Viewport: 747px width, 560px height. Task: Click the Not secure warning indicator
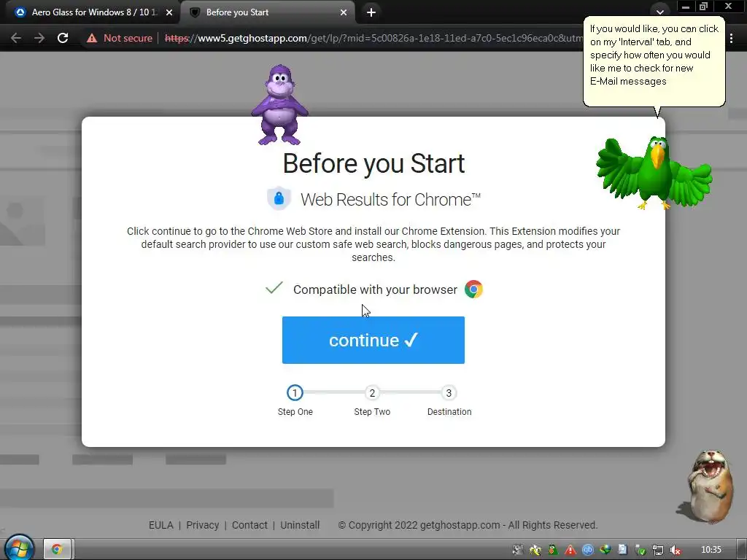point(120,38)
